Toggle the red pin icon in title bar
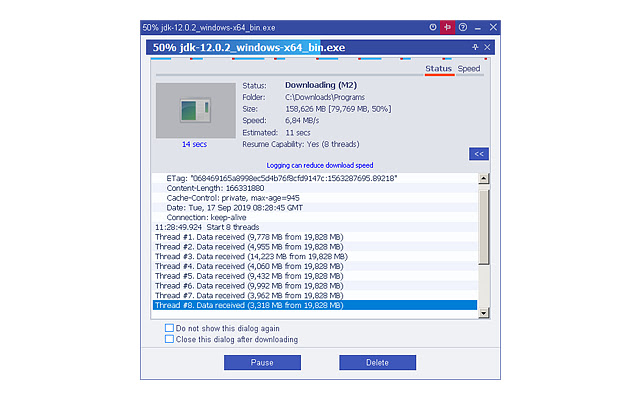 pyautogui.click(x=447, y=27)
